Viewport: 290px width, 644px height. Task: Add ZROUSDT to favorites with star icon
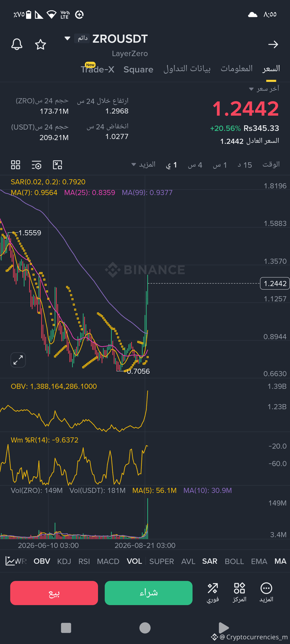[x=41, y=44]
